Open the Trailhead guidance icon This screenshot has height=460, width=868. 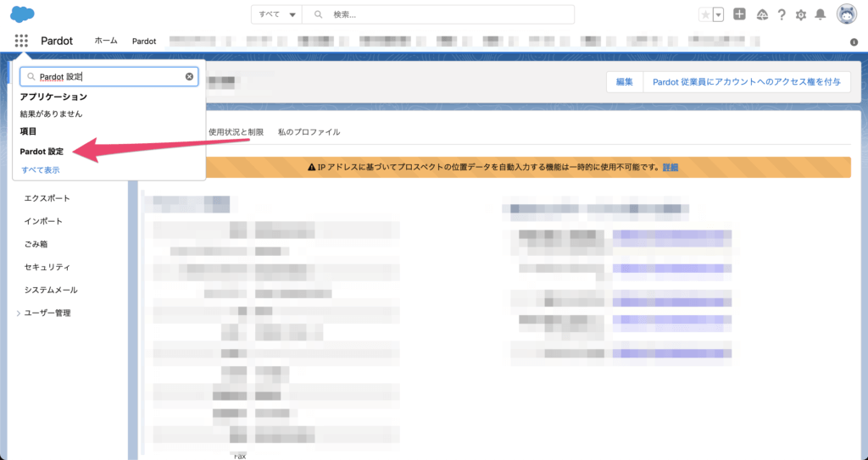(762, 15)
